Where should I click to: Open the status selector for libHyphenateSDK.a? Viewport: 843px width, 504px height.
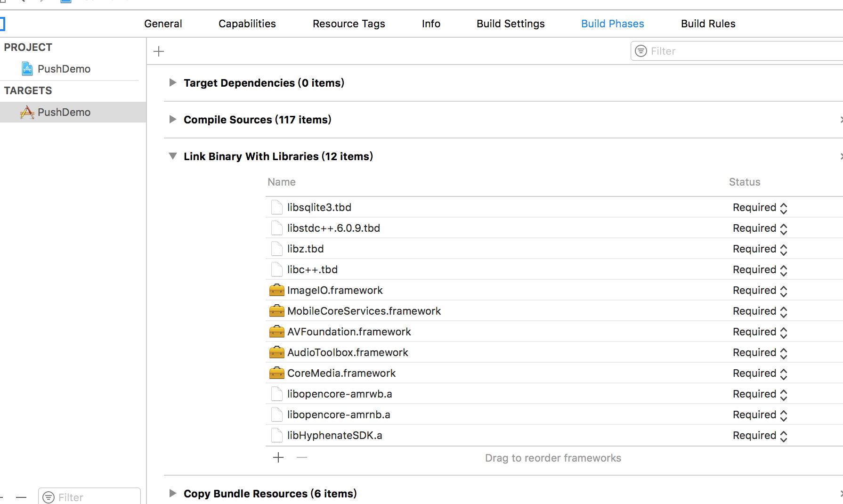click(x=760, y=436)
